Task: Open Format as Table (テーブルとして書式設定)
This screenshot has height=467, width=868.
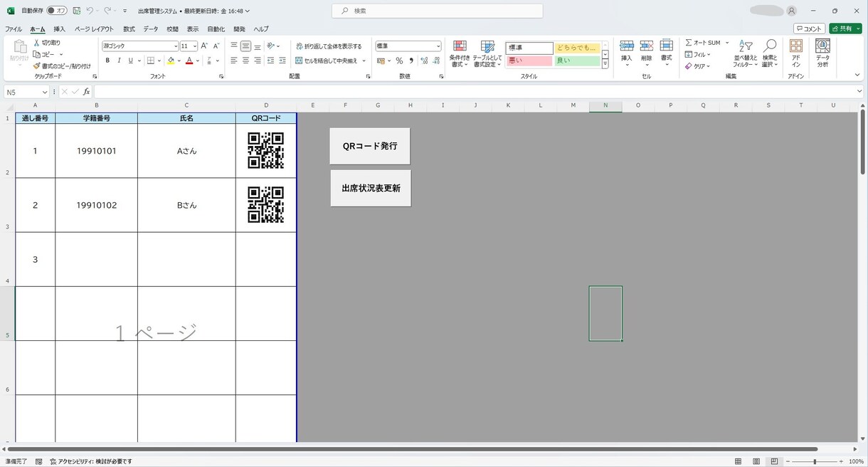Action: (x=487, y=54)
